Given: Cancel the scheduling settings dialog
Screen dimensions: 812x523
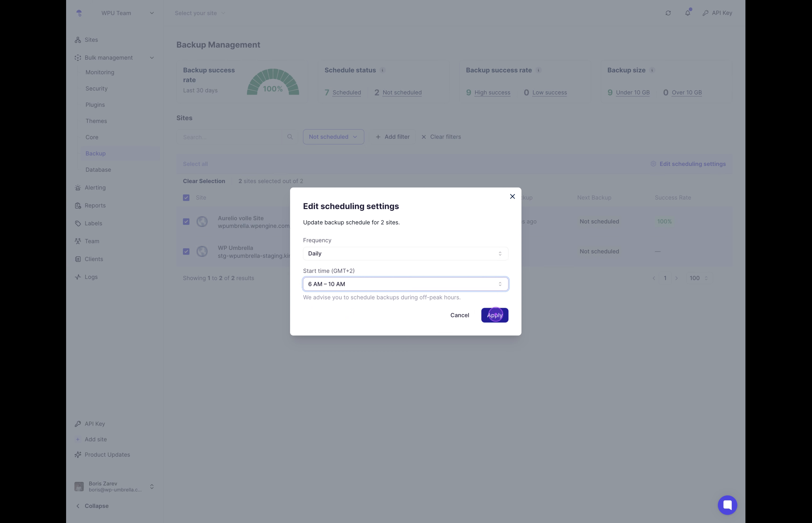Looking at the screenshot, I should point(459,315).
